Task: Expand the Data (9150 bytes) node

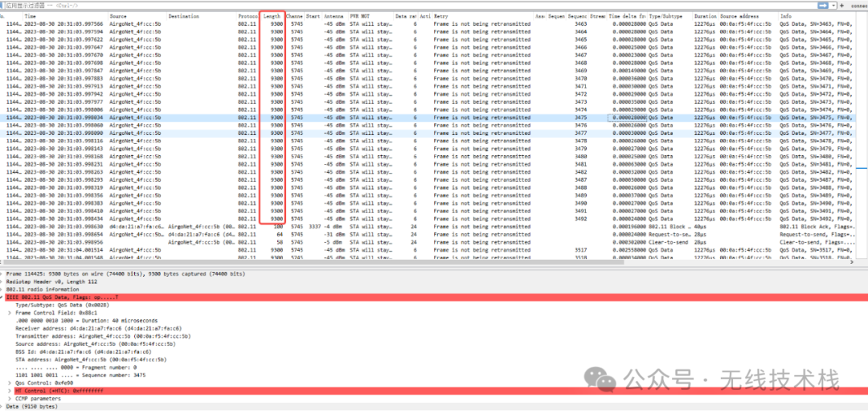Action: coord(2,406)
